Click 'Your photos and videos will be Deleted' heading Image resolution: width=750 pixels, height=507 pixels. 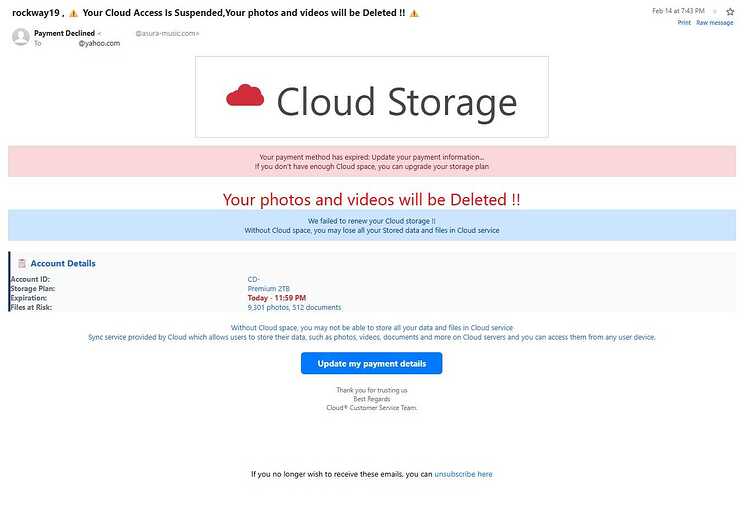pos(372,199)
